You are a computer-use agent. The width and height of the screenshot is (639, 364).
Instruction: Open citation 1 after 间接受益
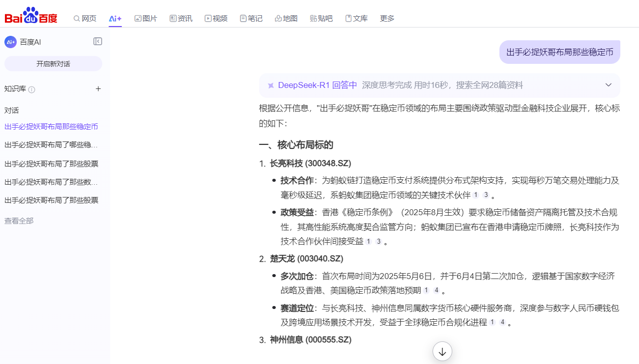point(368,242)
